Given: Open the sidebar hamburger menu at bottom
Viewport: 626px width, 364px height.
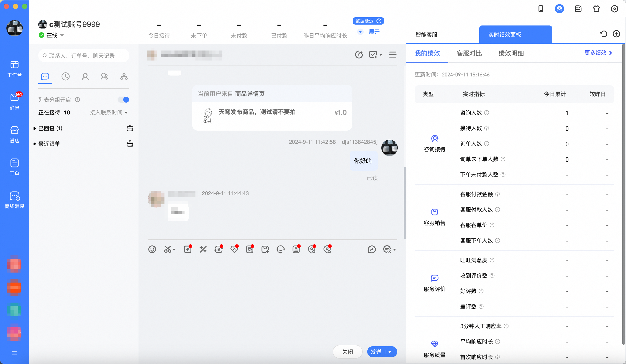Looking at the screenshot, I should [x=14, y=353].
